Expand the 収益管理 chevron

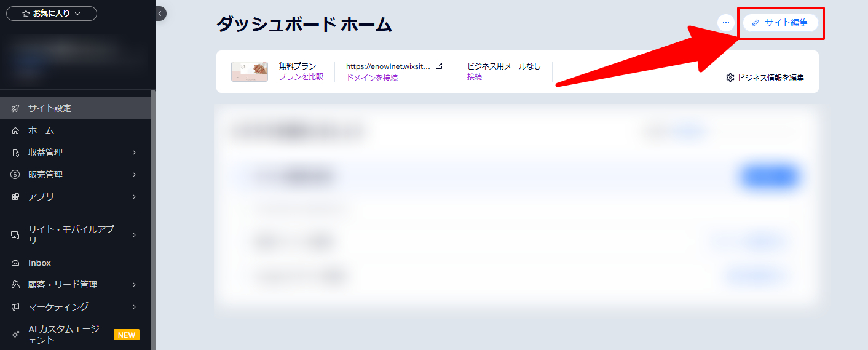coord(134,153)
